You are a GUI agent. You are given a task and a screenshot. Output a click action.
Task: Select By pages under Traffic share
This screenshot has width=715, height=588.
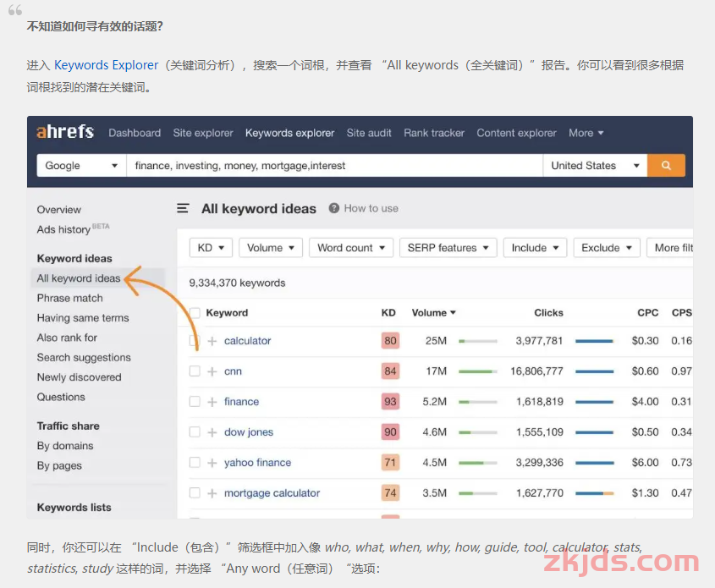click(59, 466)
